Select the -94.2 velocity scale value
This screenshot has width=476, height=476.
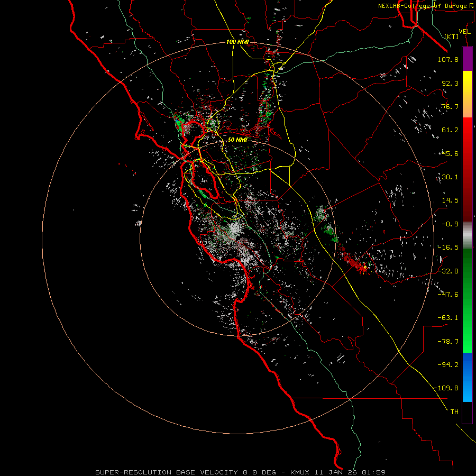coord(448,365)
